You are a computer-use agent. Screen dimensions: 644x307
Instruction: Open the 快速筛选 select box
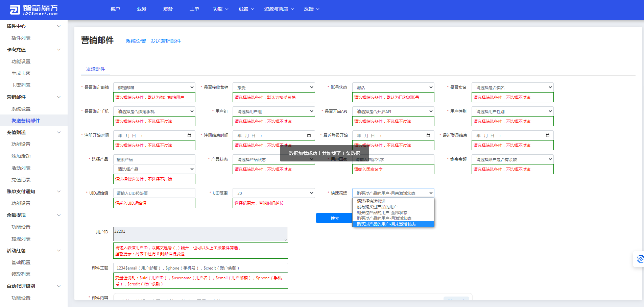point(393,193)
